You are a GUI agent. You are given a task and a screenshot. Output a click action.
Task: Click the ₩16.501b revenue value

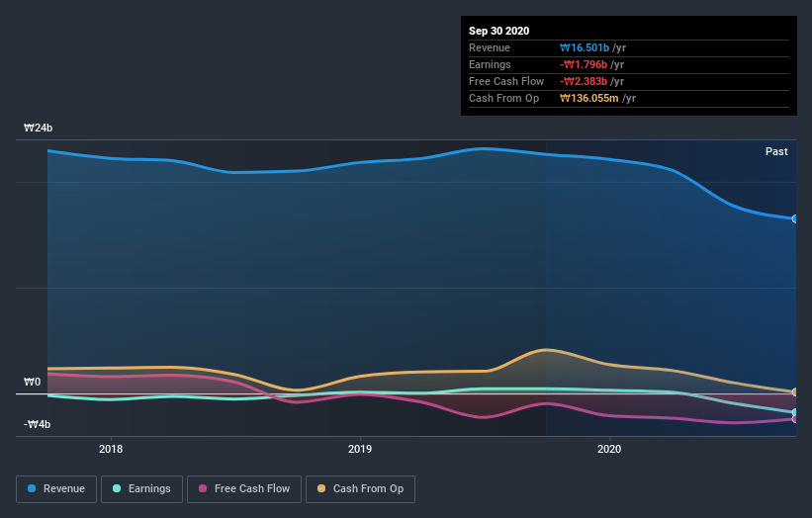pyautogui.click(x=585, y=48)
